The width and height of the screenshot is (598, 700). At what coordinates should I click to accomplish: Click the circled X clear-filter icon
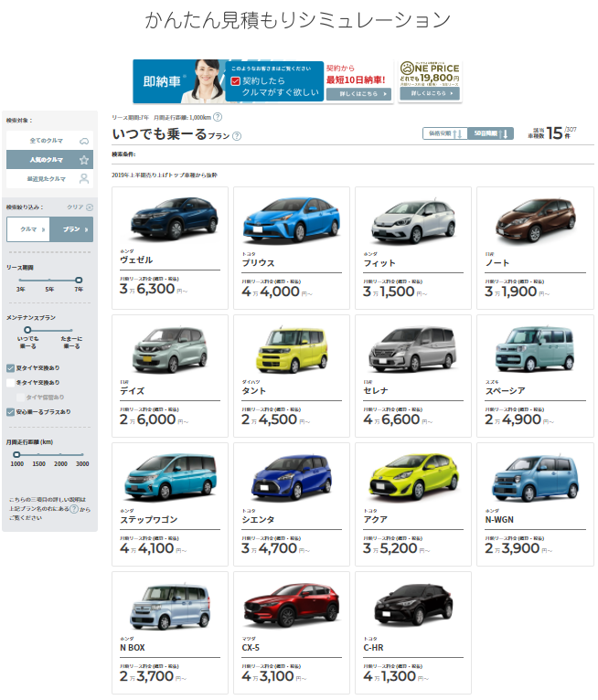pyautogui.click(x=90, y=207)
